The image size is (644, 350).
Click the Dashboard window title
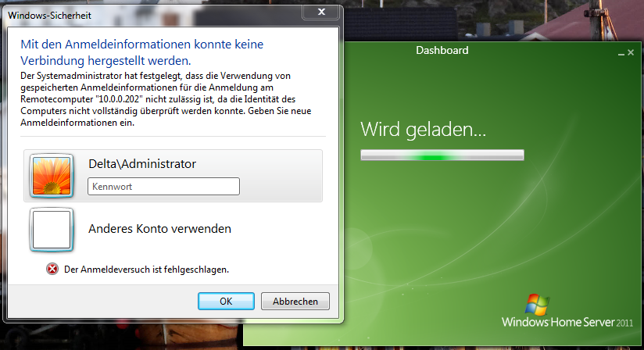442,51
